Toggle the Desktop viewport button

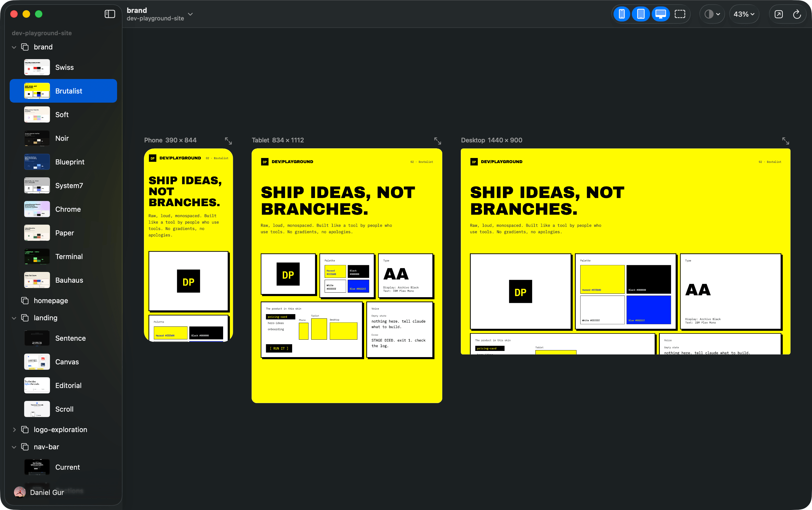660,14
